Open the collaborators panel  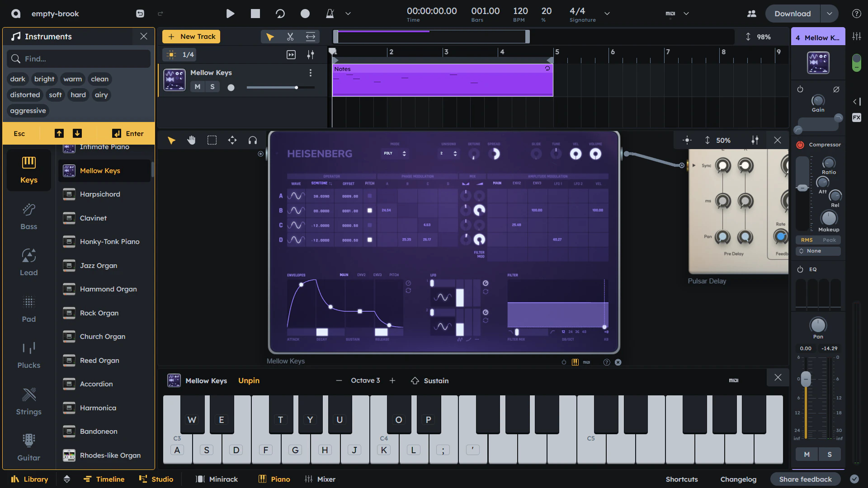[x=752, y=14]
